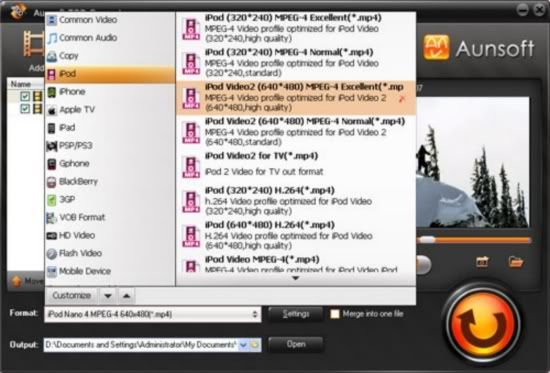
Task: Click the Customize button
Action: click(x=72, y=296)
